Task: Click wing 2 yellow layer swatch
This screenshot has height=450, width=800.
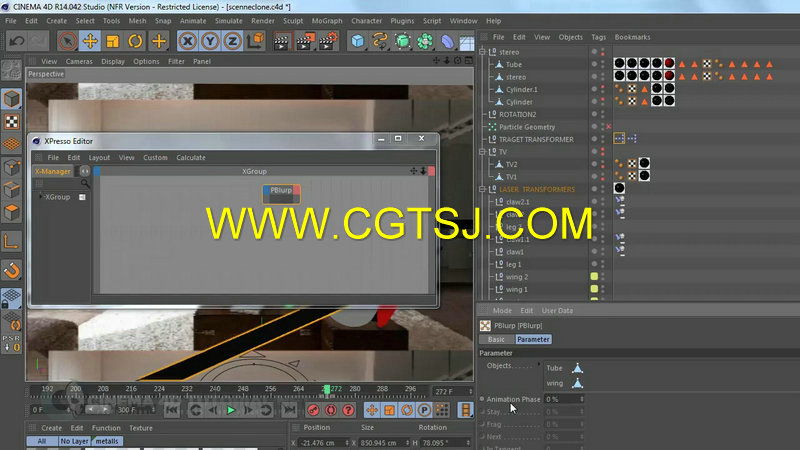Action: point(594,277)
